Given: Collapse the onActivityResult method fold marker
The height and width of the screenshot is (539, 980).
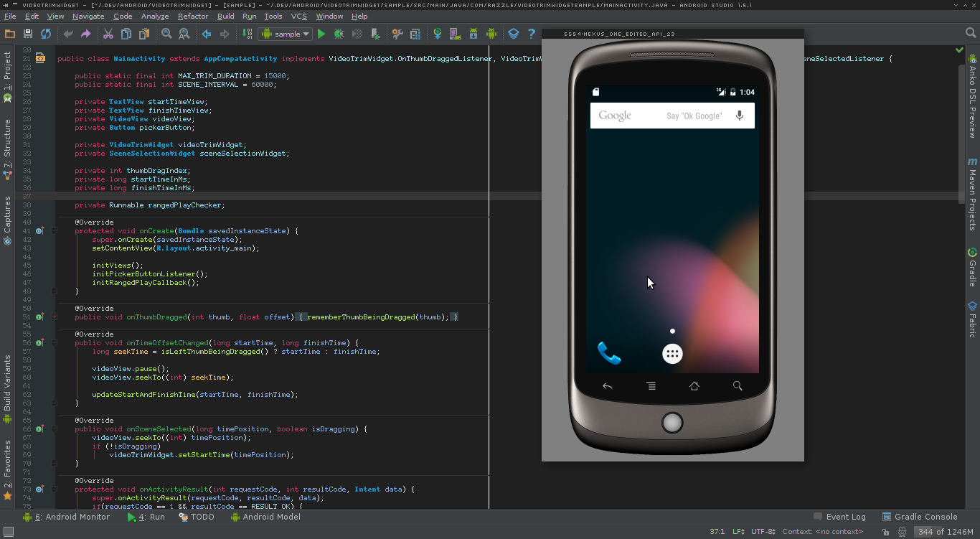Looking at the screenshot, I should (55, 489).
